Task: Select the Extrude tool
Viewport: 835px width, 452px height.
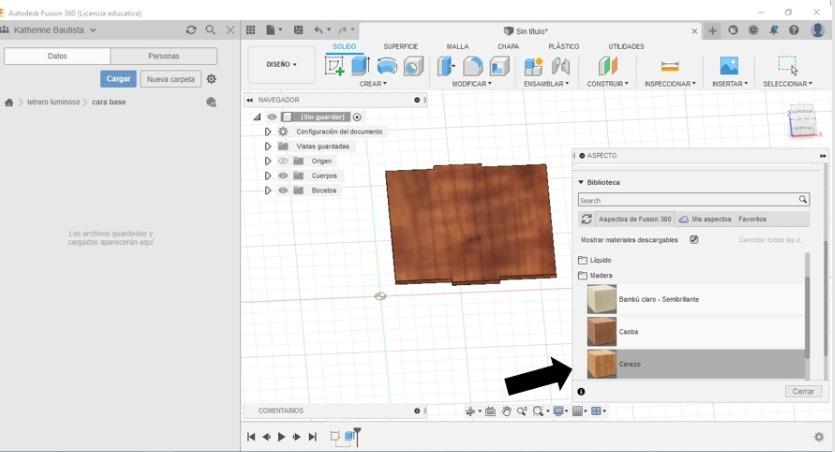Action: pyautogui.click(x=361, y=66)
